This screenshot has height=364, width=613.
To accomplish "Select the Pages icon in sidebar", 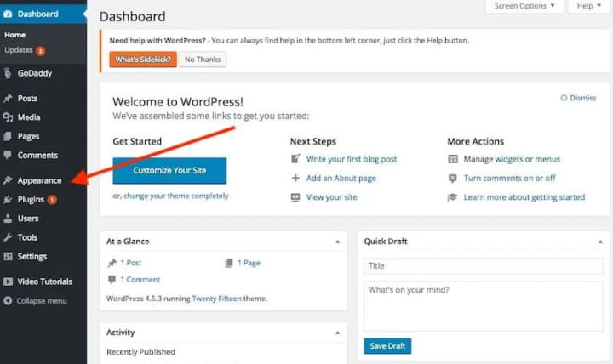I will click(x=8, y=136).
